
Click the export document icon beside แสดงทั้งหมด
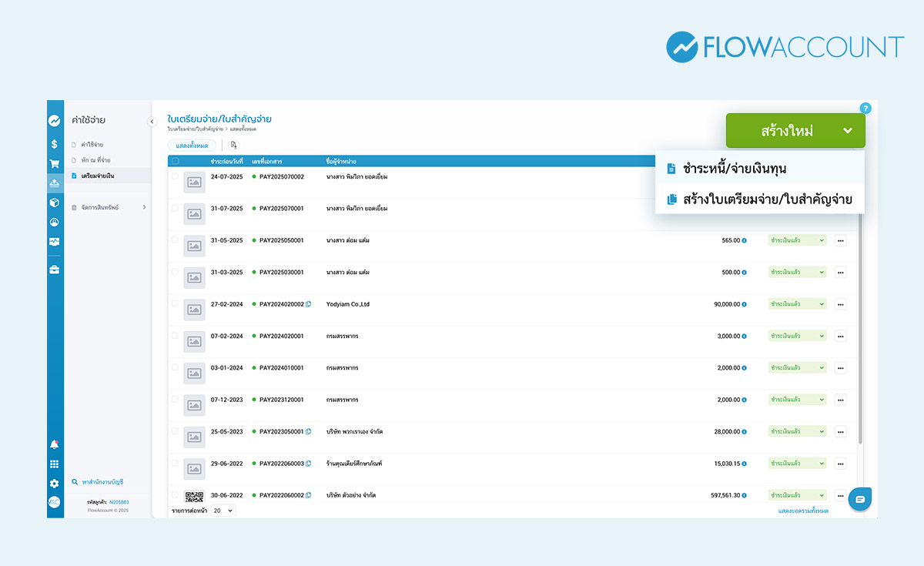[x=234, y=145]
